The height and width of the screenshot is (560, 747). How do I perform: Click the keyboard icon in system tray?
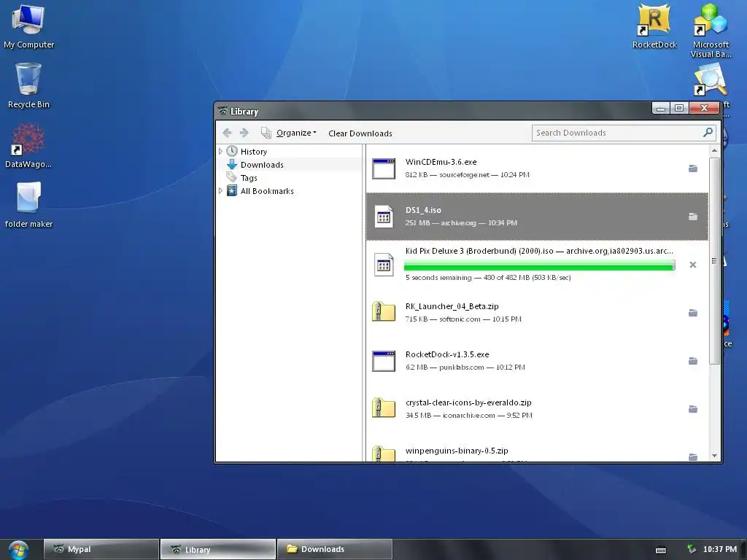coord(661,550)
